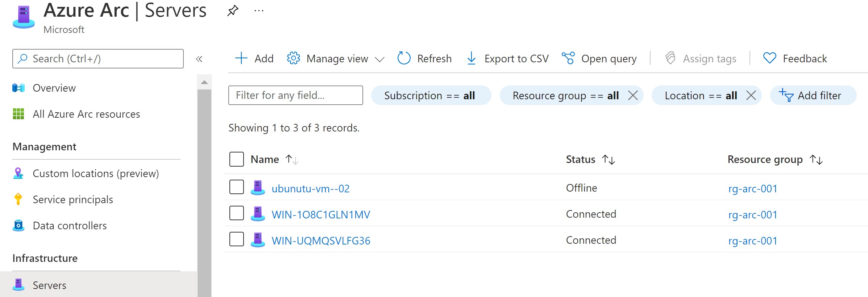Sort by Resource group column arrows
The width and height of the screenshot is (868, 297).
coord(816,159)
